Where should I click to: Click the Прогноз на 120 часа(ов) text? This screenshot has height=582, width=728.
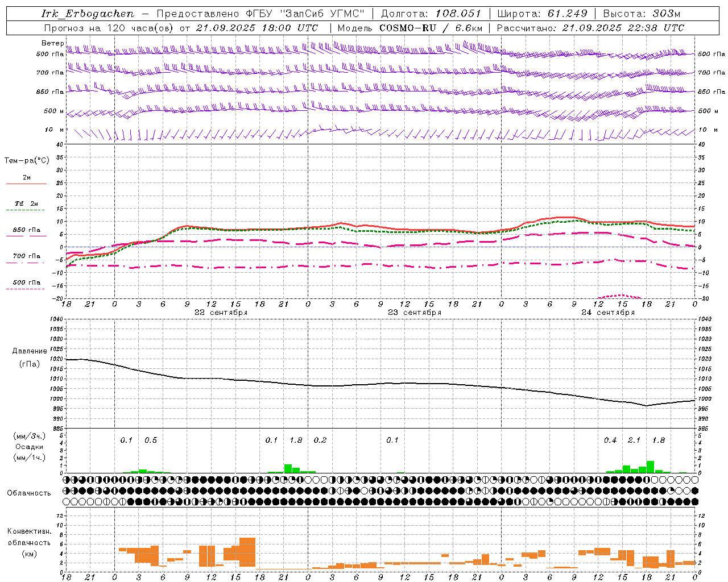pos(109,28)
